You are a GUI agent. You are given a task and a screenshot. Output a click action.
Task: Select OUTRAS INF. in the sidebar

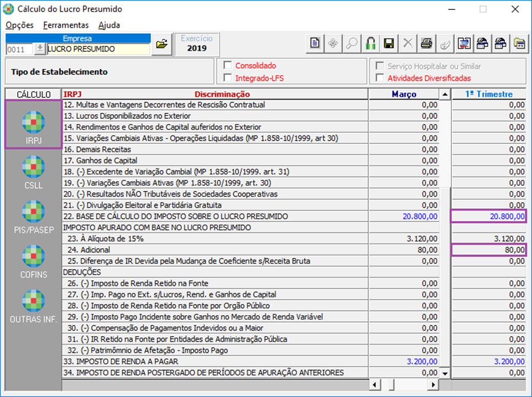(x=33, y=306)
